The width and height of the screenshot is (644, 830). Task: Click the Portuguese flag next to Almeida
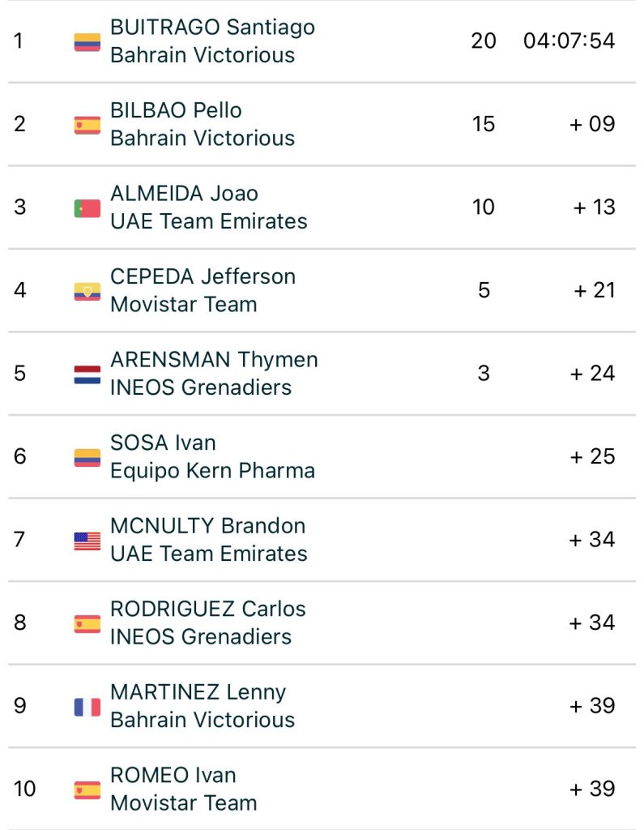[87, 208]
